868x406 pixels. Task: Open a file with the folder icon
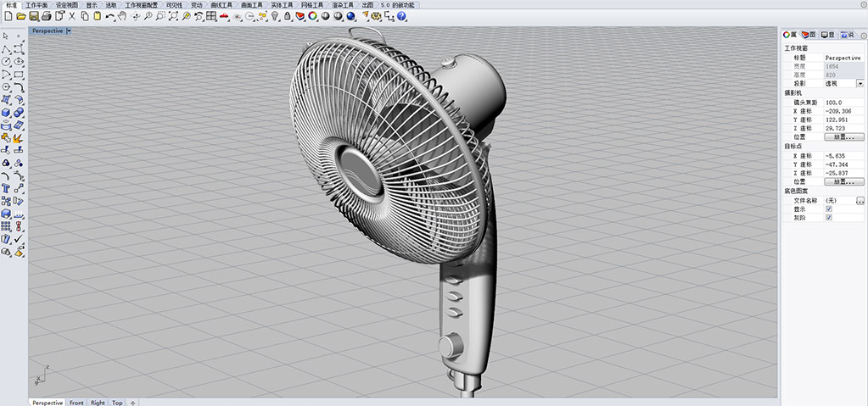pos(21,16)
